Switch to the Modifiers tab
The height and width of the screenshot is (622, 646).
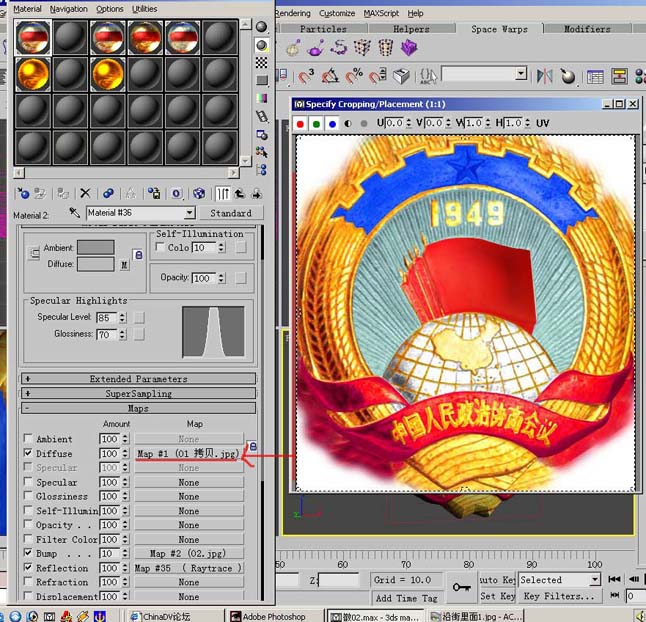587,29
